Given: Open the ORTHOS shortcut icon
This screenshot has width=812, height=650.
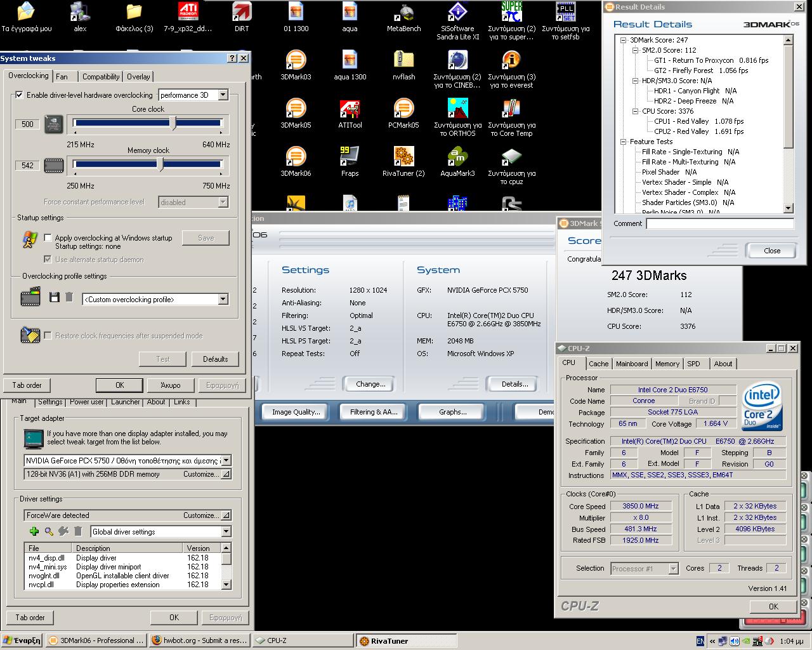Looking at the screenshot, I should point(457,117).
